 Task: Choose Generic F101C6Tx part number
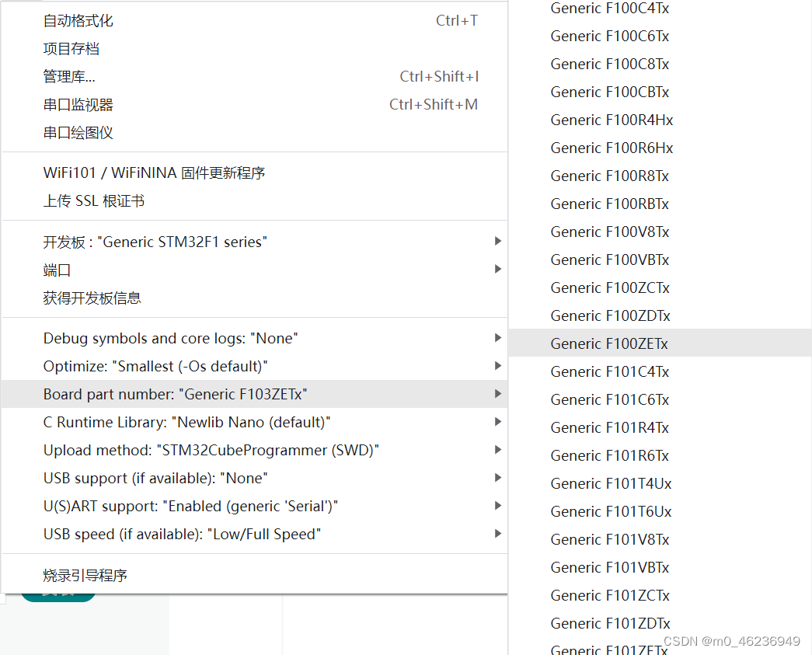pos(660,399)
